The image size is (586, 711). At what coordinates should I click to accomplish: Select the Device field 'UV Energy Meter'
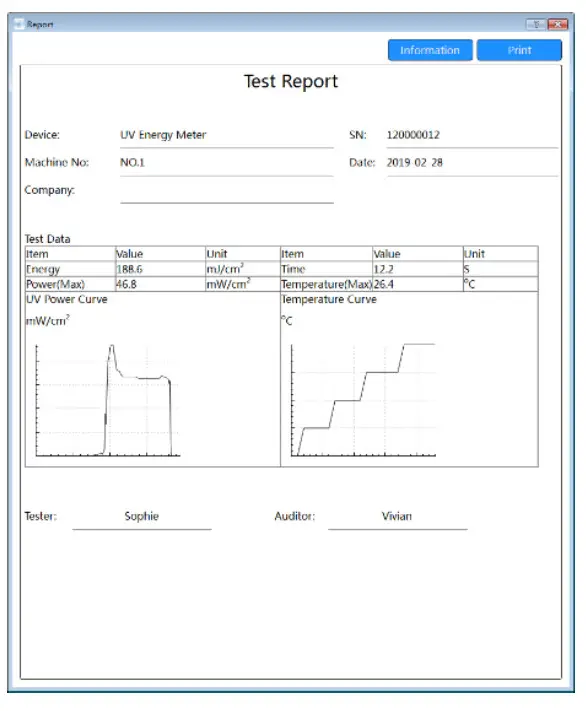point(227,135)
